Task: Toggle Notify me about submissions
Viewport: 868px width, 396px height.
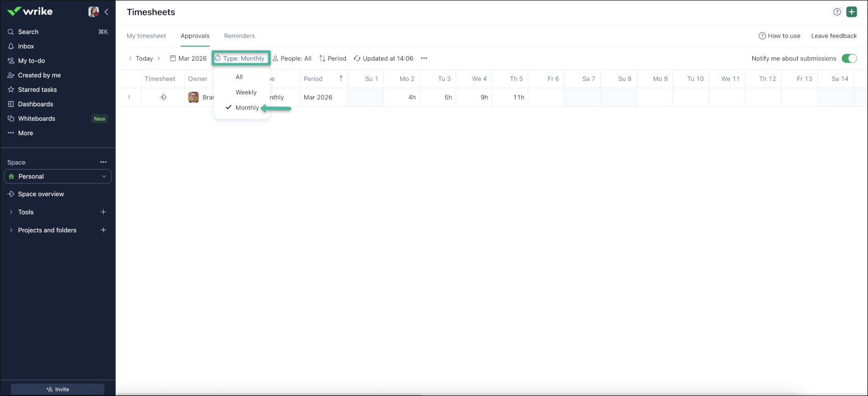Action: 849,59
